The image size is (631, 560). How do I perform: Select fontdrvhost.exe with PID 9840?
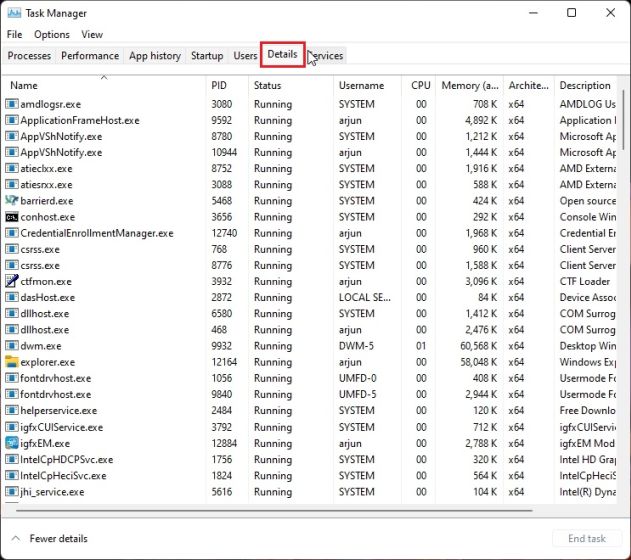tap(310, 394)
